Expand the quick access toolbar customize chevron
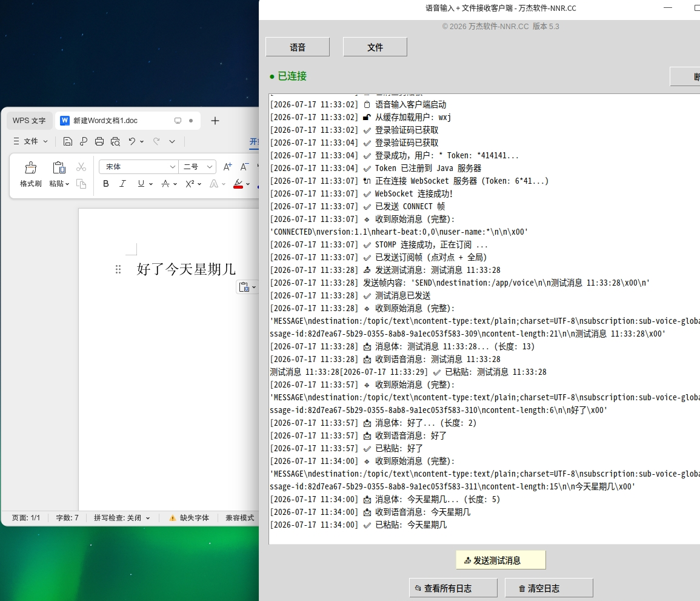The width and height of the screenshot is (700, 601). point(172,142)
